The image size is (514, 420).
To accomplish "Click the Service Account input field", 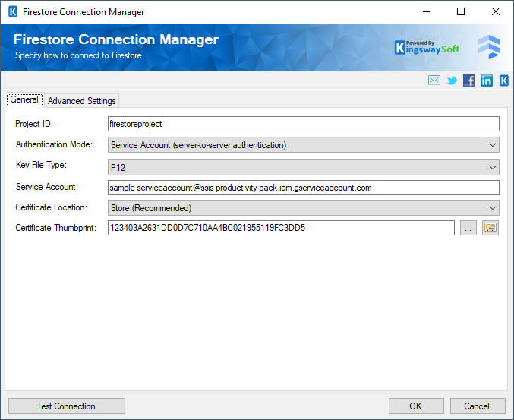I will [304, 188].
